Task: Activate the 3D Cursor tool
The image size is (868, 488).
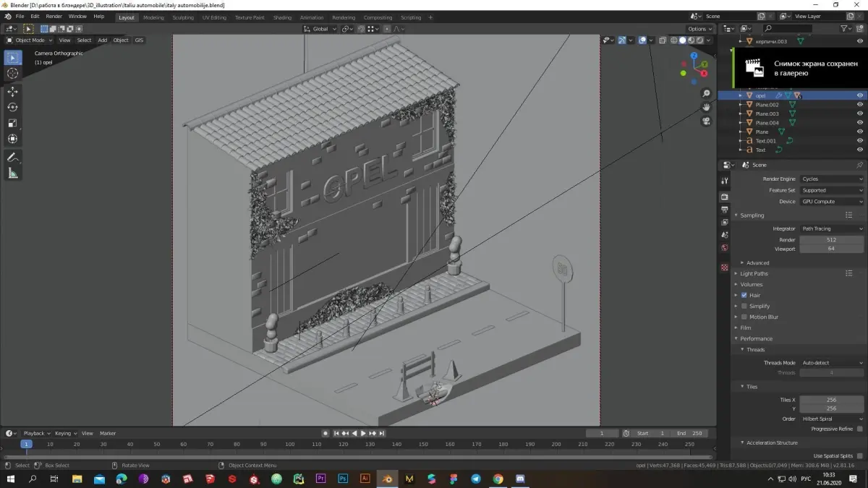Action: pos(12,74)
